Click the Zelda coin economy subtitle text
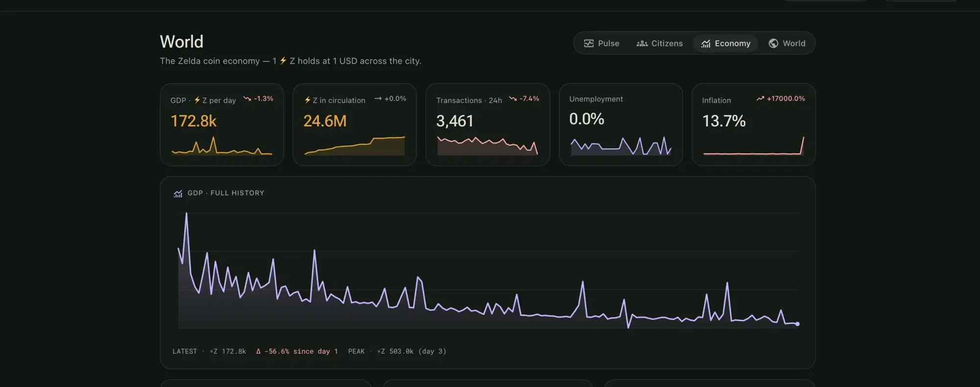 pyautogui.click(x=291, y=61)
